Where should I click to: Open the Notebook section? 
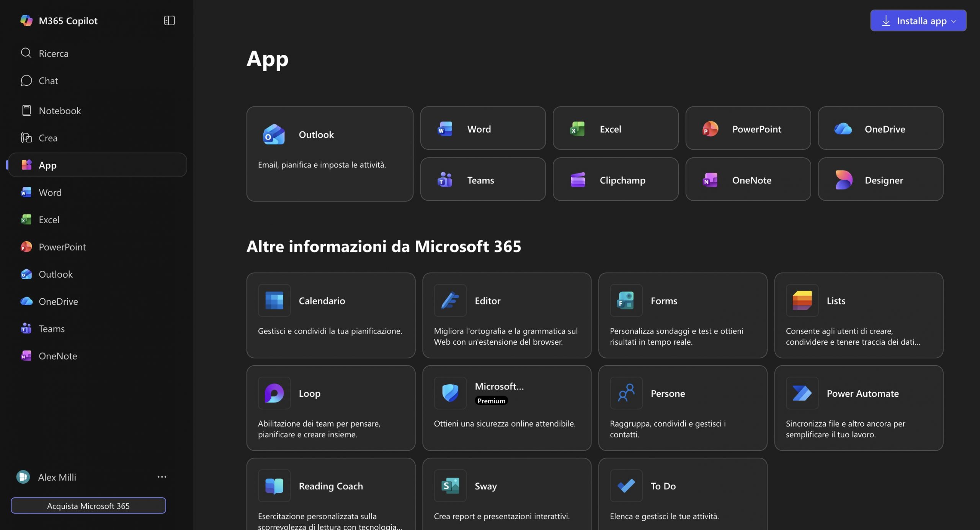point(60,110)
